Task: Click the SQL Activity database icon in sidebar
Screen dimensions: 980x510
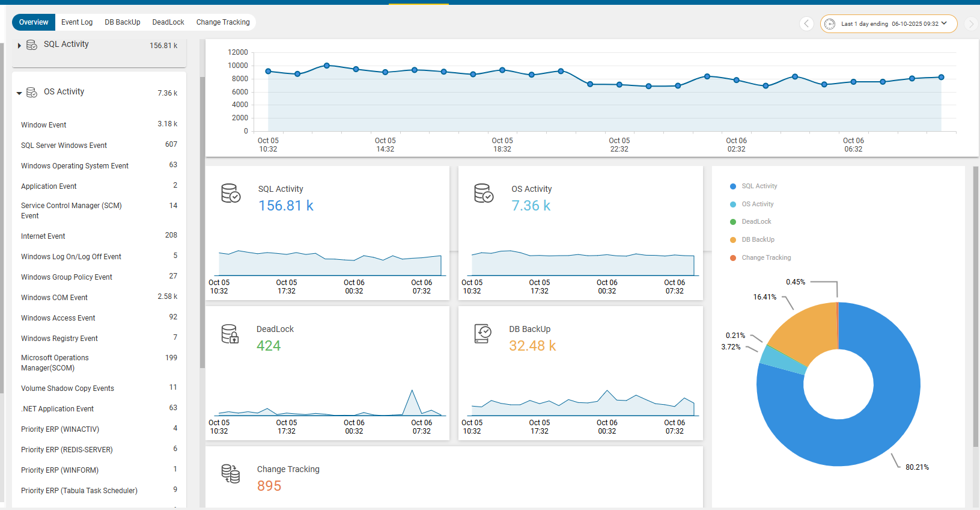Action: point(32,45)
